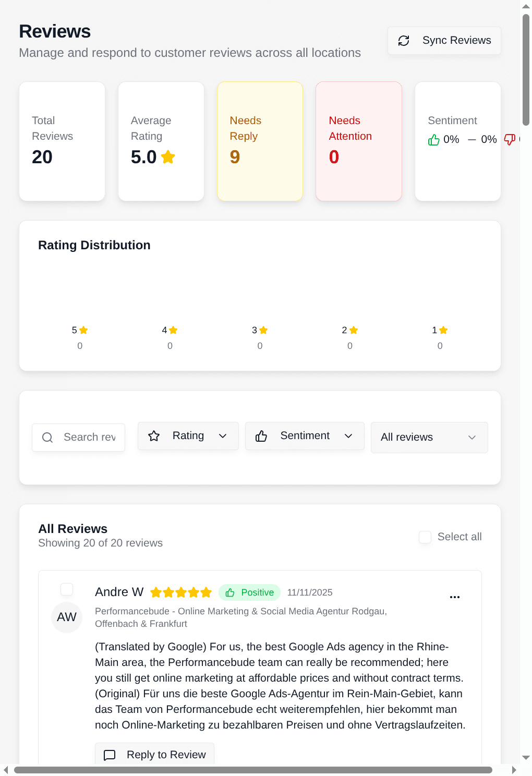Click the sync refresh icon
532x776 pixels.
(404, 40)
